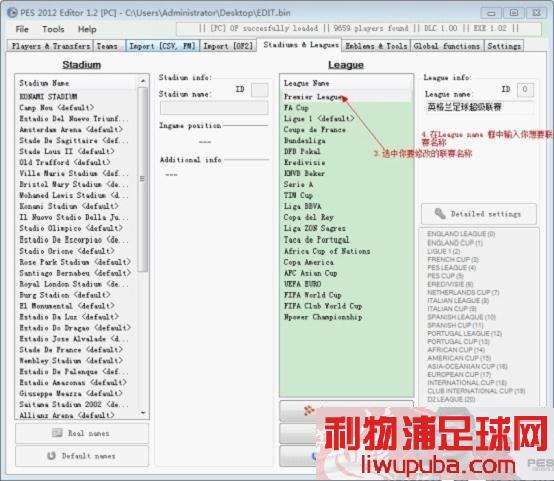Click the stadium list scroll down arrow
This screenshot has width=554, height=481.
point(143,412)
